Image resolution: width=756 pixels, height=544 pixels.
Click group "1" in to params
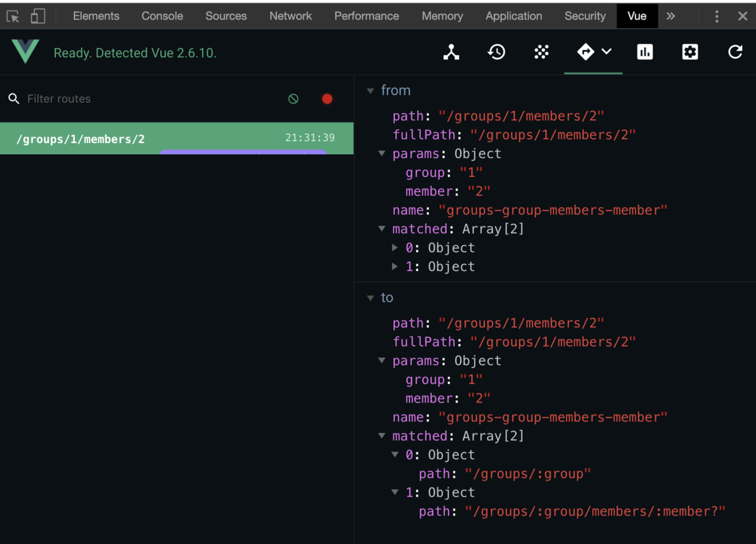point(471,379)
